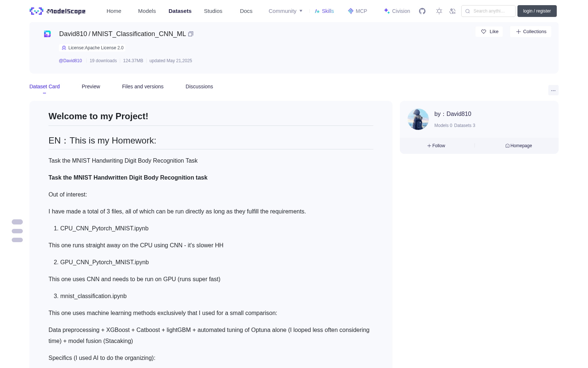This screenshot has height=368, width=588.
Task: Click the '19 downloads' count
Action: (103, 61)
